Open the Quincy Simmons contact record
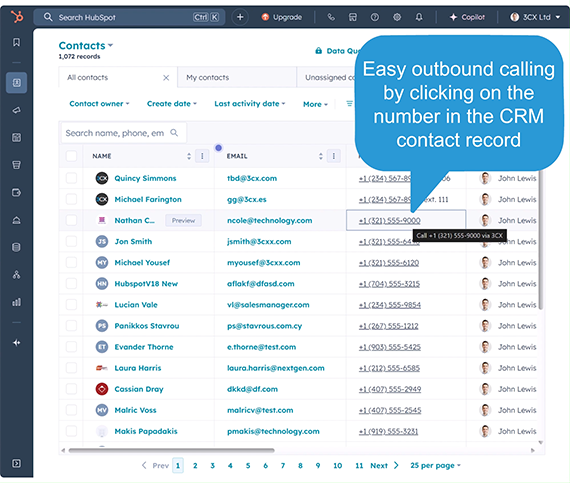 pos(145,178)
